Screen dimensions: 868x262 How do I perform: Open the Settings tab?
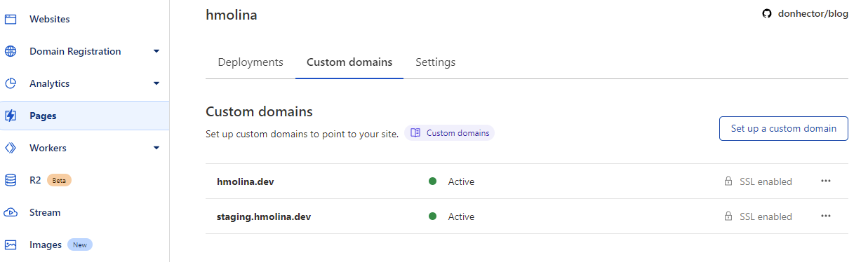[x=436, y=62]
